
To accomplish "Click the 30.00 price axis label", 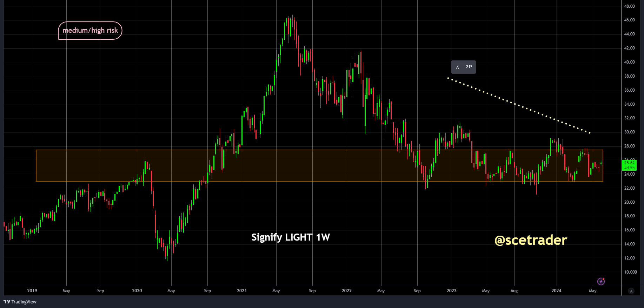I will pyautogui.click(x=629, y=132).
